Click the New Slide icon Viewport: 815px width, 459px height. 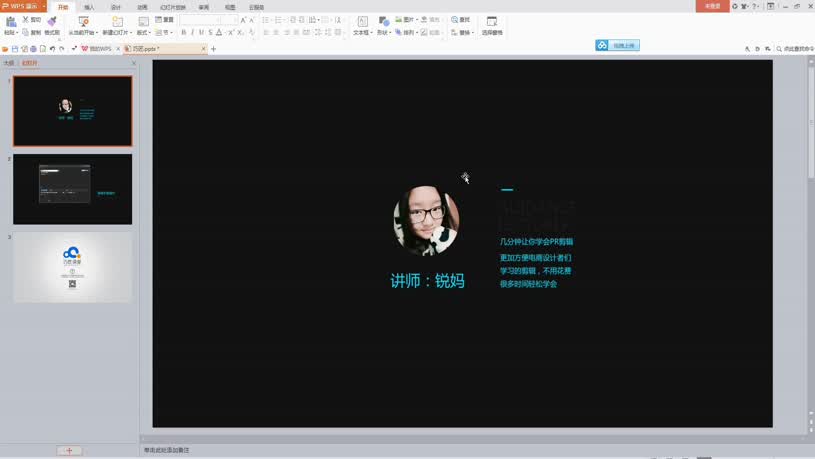tap(117, 21)
